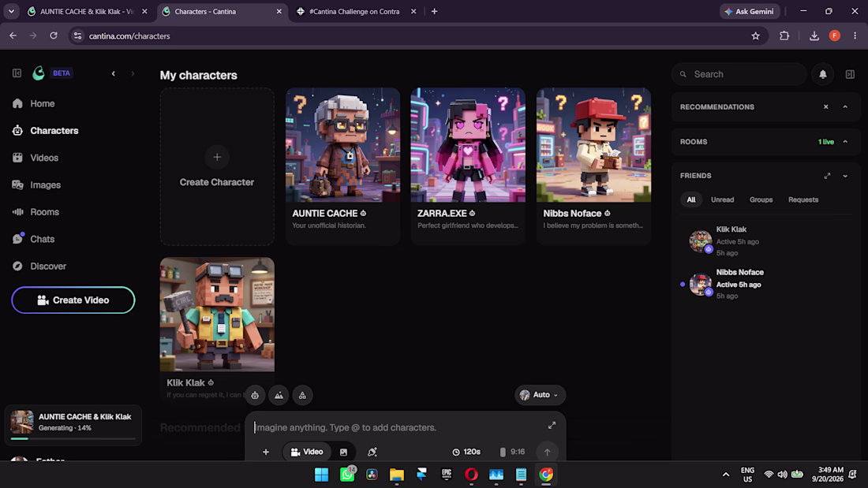Viewport: 868px width, 488px height.
Task: Click the send arrow button
Action: tap(547, 452)
